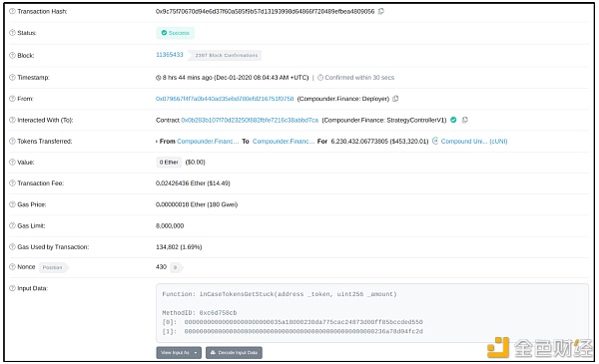This screenshot has height=364, width=599.
Task: Click the cUNI token logo icon
Action: (x=435, y=141)
